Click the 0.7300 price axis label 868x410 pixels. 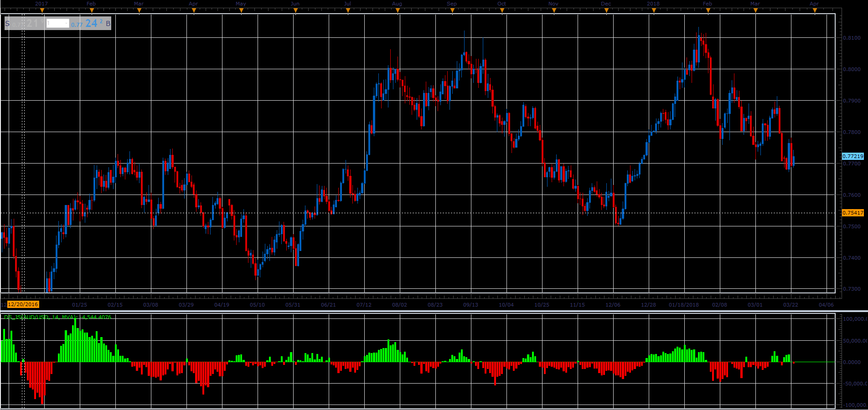(x=852, y=289)
